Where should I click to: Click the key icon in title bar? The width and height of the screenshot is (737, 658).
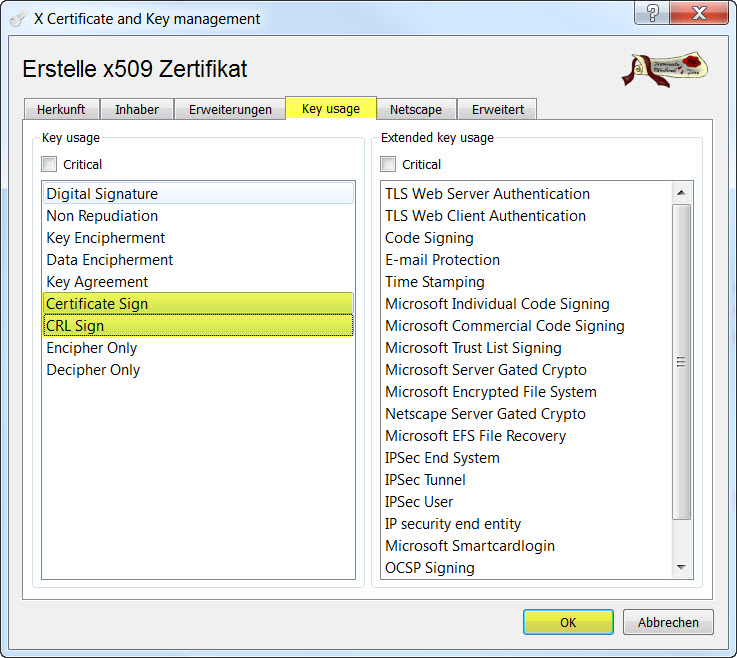pyautogui.click(x=17, y=18)
